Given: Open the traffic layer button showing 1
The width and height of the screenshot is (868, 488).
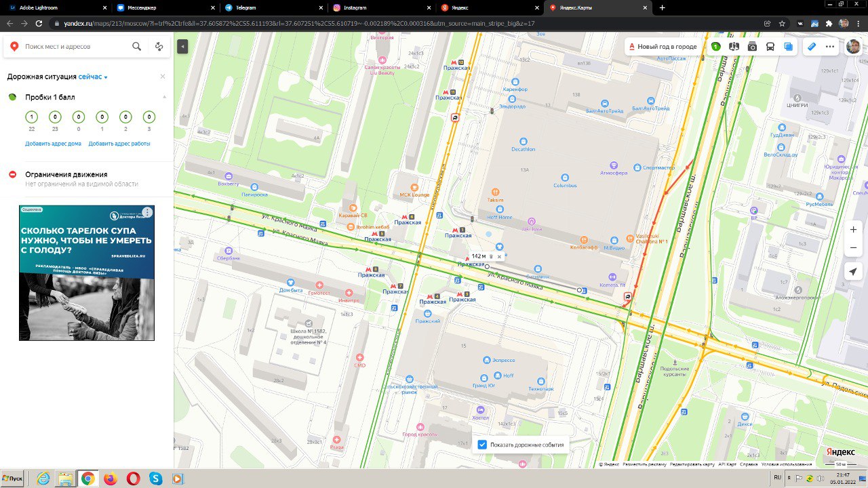Looking at the screenshot, I should [715, 47].
